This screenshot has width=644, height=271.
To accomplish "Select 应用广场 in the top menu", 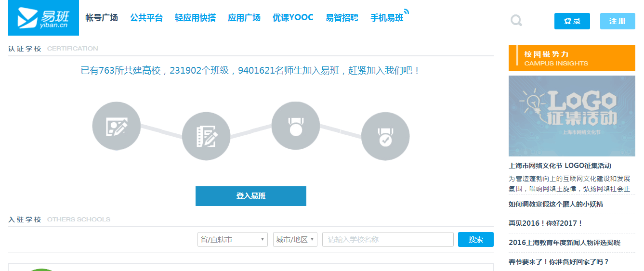I will (x=244, y=18).
